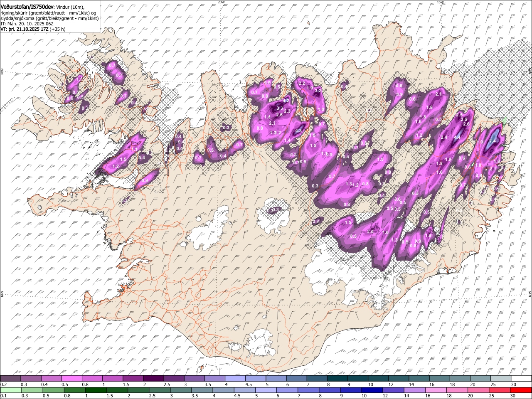Screen dimensions: 532x399
Task: Click lower legend row light pink 16 swatch
Action: (436, 390)
